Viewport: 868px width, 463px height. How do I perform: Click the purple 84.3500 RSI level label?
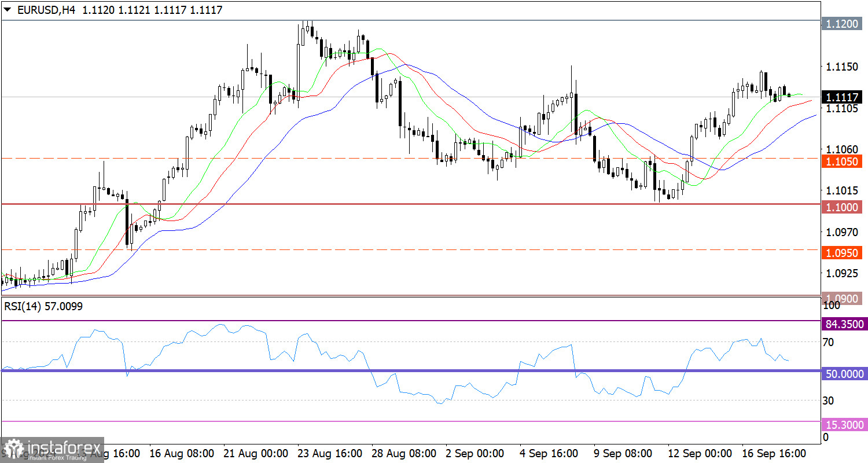[844, 324]
